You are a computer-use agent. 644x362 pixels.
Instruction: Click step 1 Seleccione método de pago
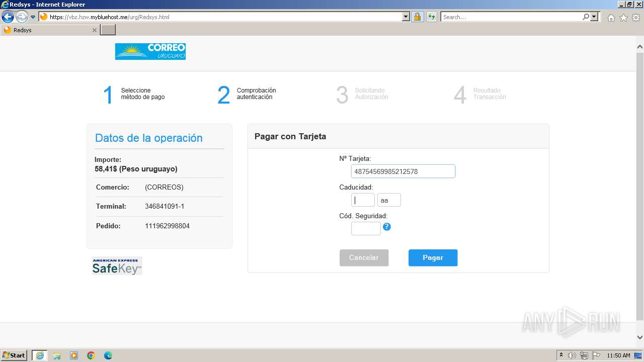coord(134,94)
